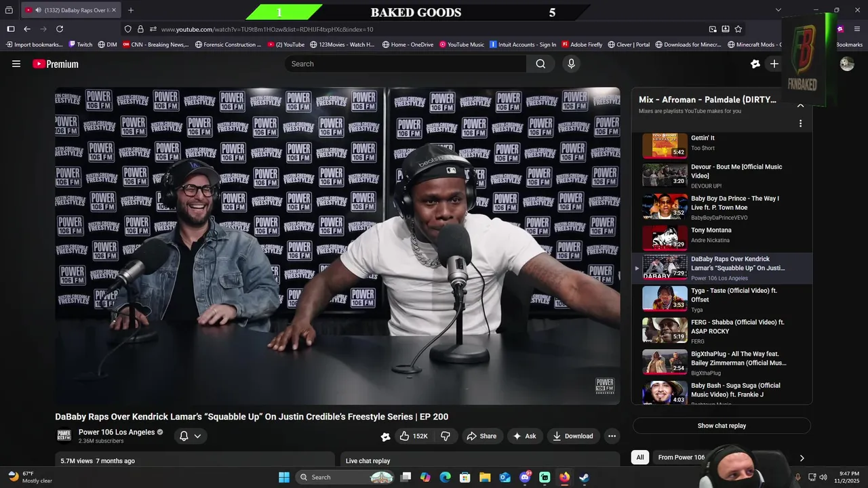Image resolution: width=868 pixels, height=488 pixels.
Task: Open the YouTube guide hamburger menu
Action: 16,64
